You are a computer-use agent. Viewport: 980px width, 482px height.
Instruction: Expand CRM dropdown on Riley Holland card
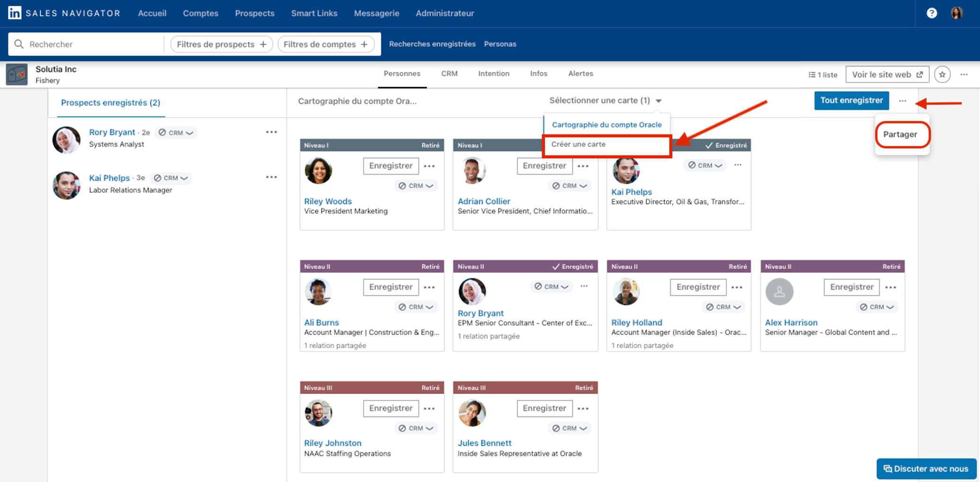tap(723, 307)
